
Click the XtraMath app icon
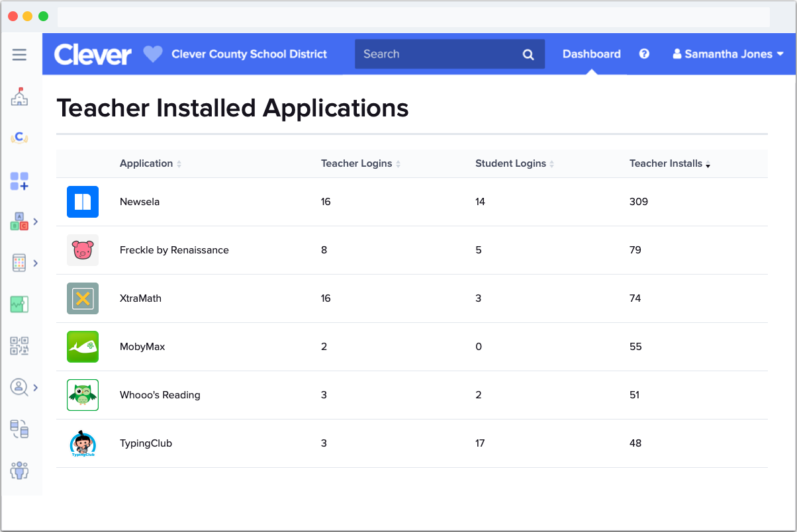click(x=83, y=298)
